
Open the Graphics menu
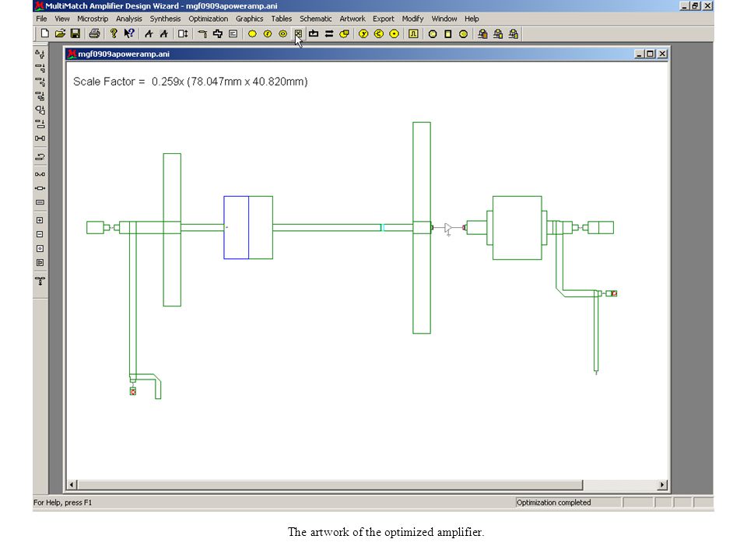point(249,19)
